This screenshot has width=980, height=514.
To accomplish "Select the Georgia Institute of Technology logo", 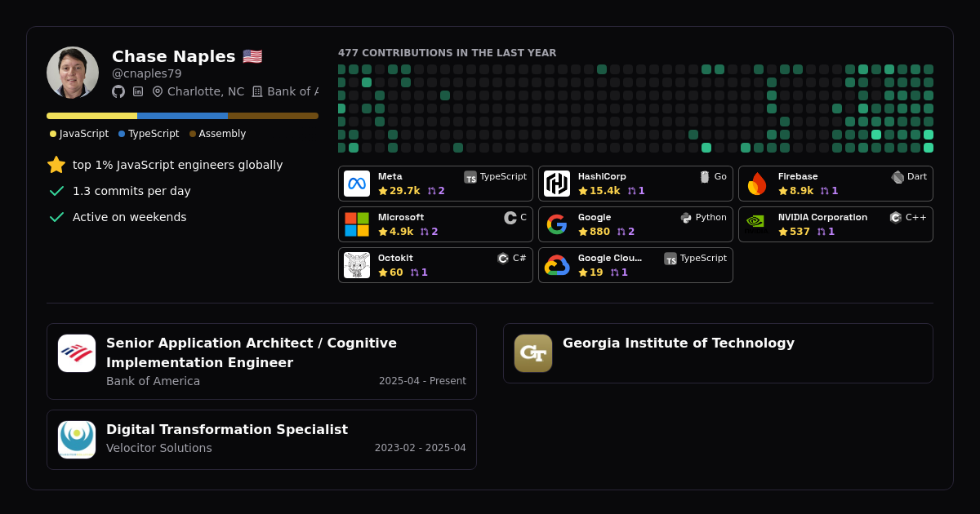I will [533, 352].
